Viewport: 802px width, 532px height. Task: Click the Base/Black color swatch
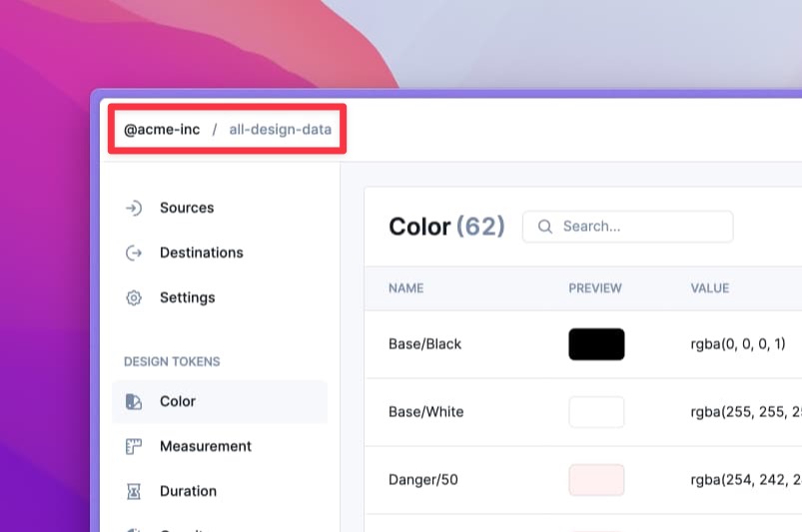click(x=596, y=344)
